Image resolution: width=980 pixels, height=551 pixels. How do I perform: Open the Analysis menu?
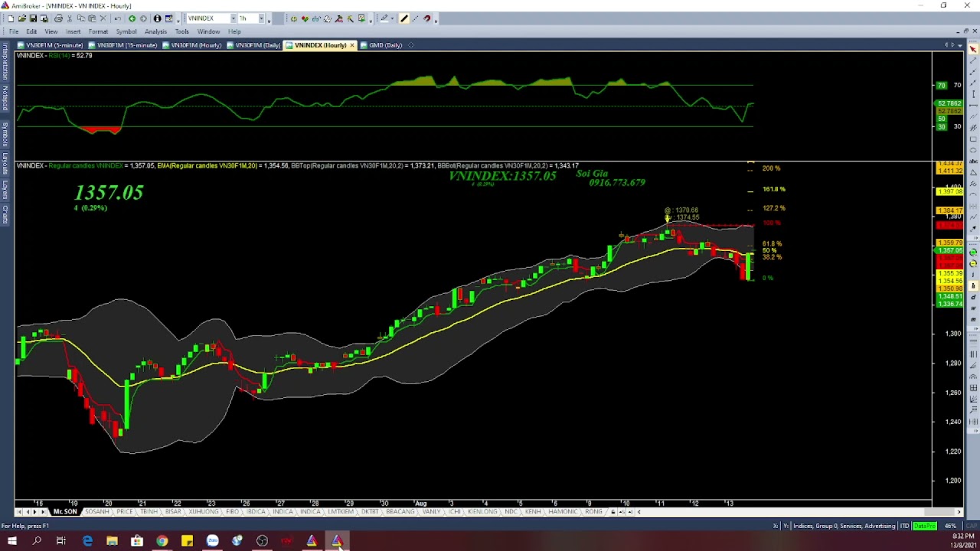pyautogui.click(x=155, y=31)
